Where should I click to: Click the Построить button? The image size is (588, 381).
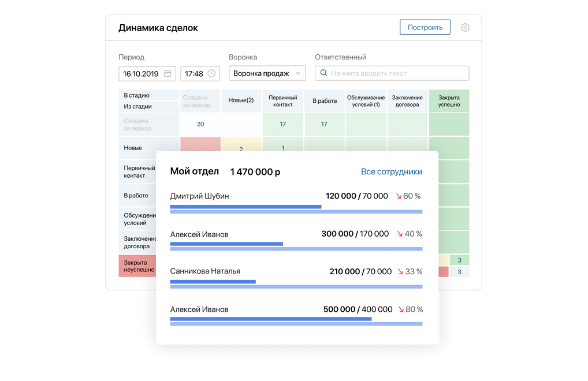[x=425, y=27]
